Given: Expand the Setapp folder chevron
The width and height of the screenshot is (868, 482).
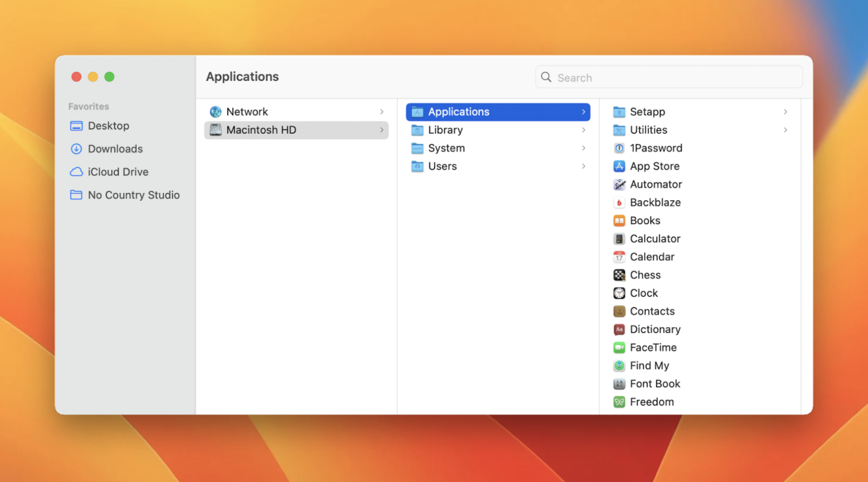Looking at the screenshot, I should click(786, 111).
